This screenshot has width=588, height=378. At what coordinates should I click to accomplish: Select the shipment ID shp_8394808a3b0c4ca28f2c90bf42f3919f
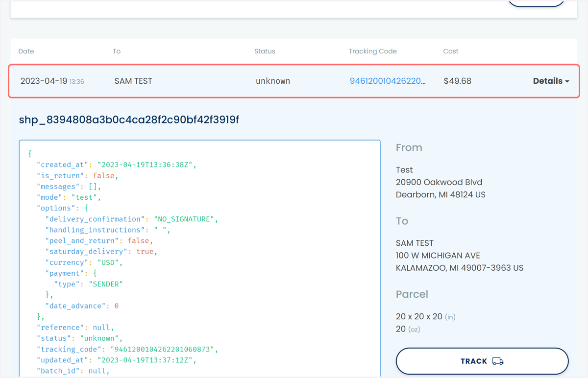point(129,120)
